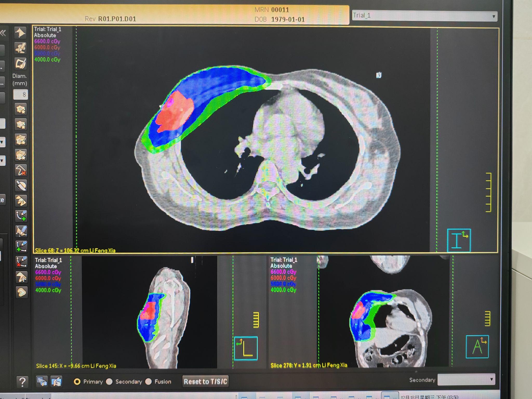Click the coronal A orientation box
Image resolution: width=532 pixels, height=399 pixels.
click(x=477, y=347)
